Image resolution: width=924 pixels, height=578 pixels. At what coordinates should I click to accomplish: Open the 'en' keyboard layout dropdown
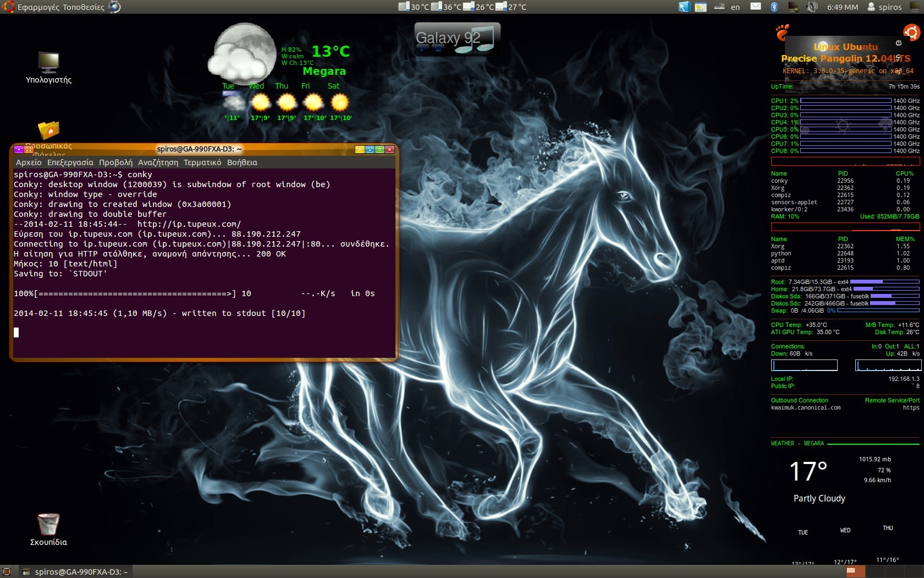(735, 7)
